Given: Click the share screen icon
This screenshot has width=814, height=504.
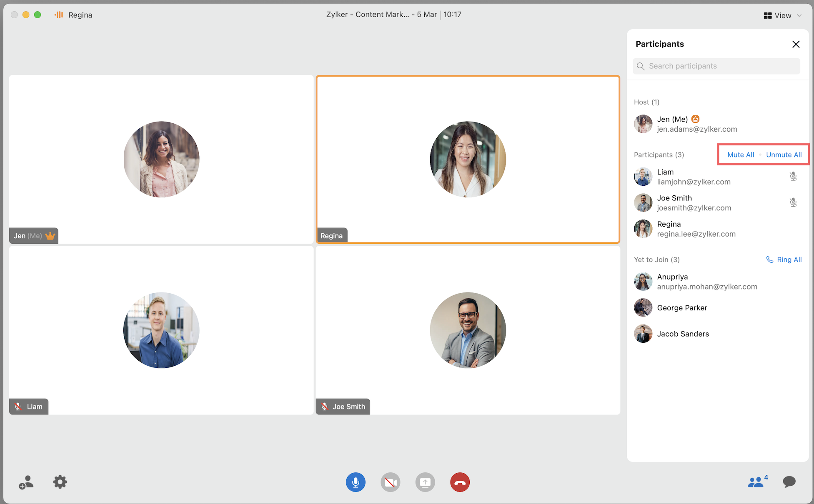Looking at the screenshot, I should click(425, 482).
